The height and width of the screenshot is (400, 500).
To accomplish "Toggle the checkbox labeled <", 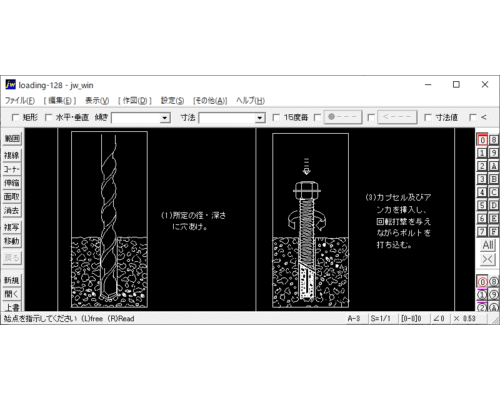I will click(x=473, y=117).
